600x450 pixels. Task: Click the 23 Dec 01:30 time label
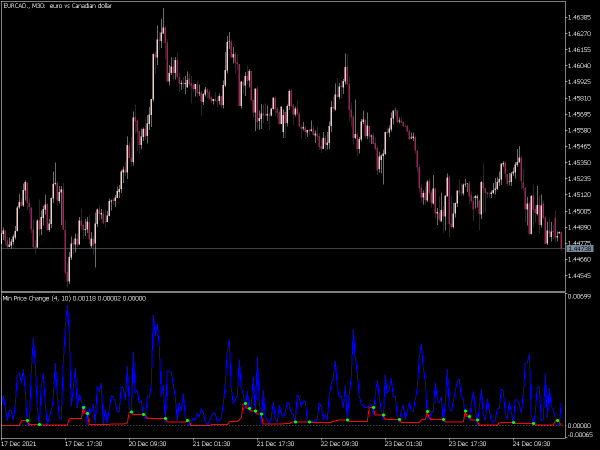tap(403, 444)
